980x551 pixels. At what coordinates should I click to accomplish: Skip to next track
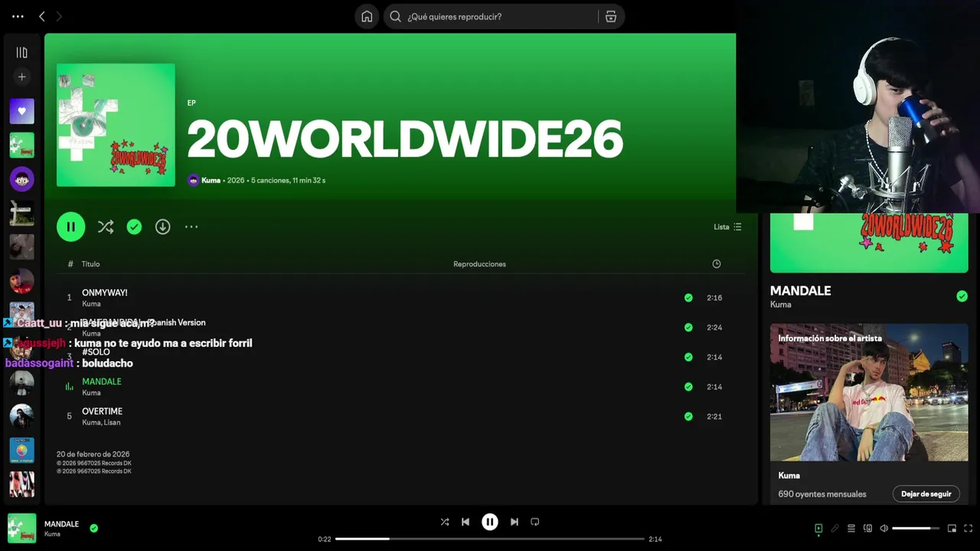[514, 522]
